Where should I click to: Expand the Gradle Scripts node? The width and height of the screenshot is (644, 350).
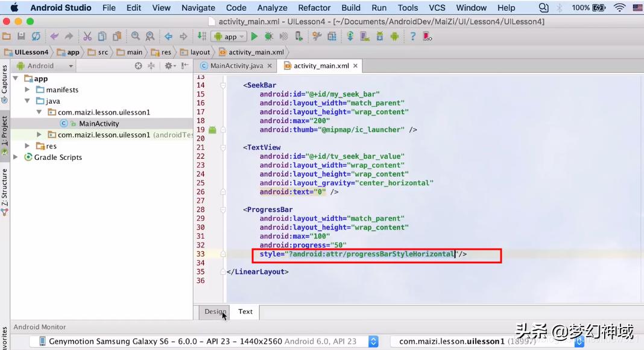(x=16, y=157)
